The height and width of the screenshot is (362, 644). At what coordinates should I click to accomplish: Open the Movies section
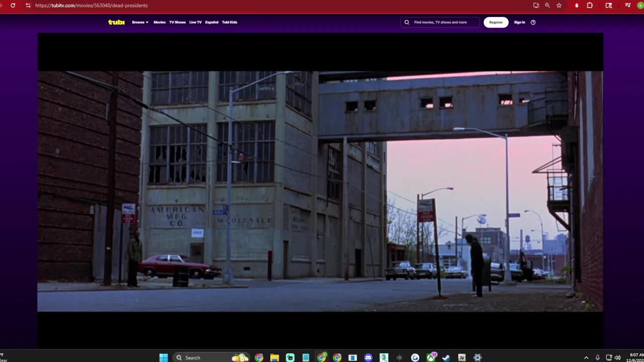159,22
